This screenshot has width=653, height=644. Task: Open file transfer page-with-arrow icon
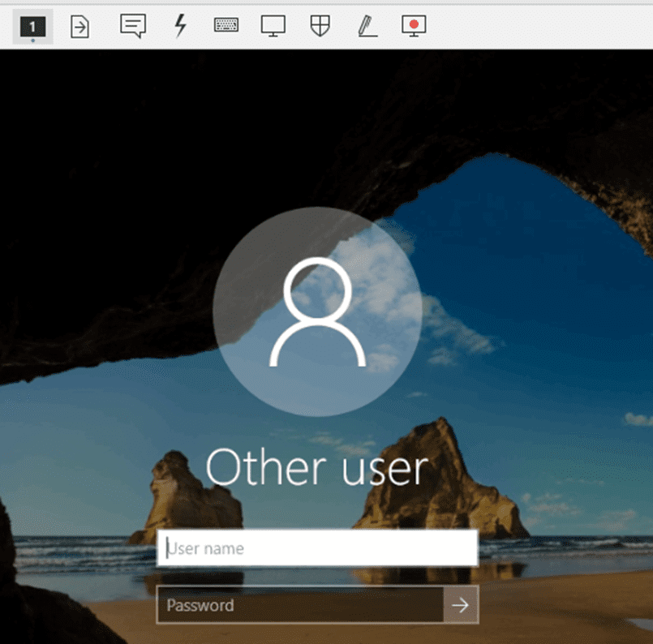(79, 27)
